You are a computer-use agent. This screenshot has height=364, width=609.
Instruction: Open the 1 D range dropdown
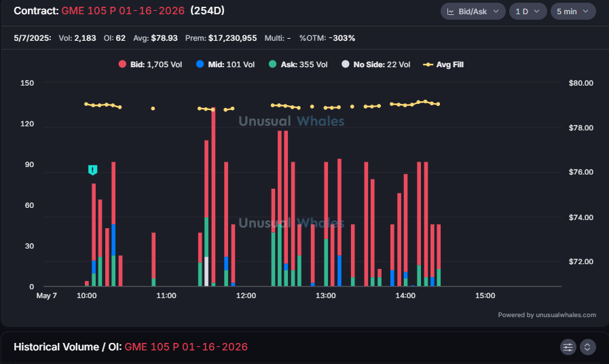528,12
